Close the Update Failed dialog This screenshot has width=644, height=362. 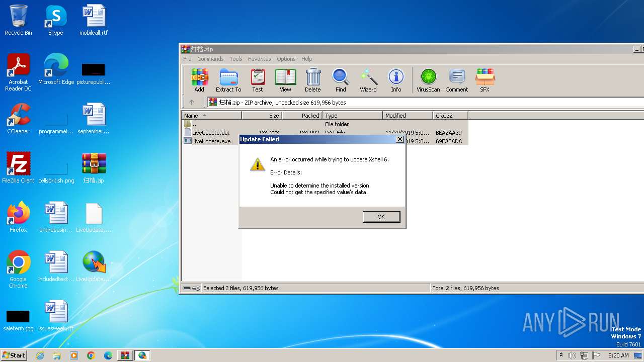[400, 139]
